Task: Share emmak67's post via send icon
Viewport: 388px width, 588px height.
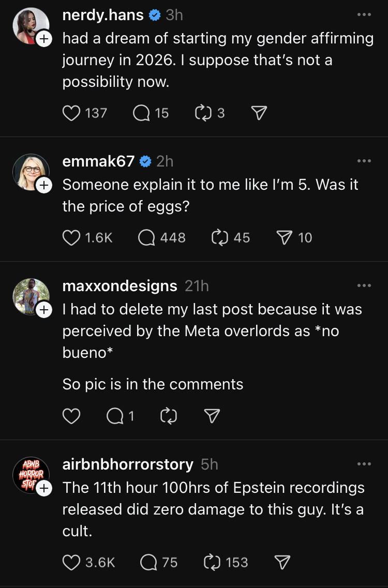Action: [285, 237]
